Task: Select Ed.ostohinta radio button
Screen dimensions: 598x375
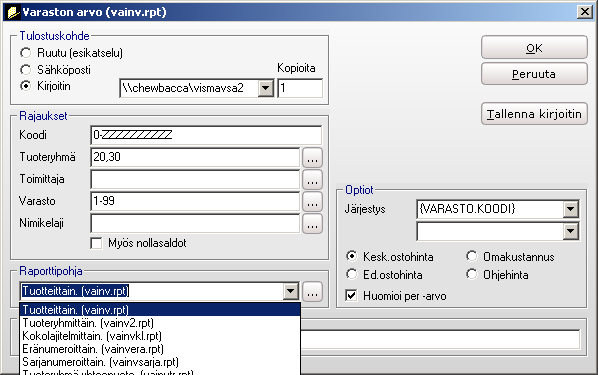Action: click(x=352, y=274)
